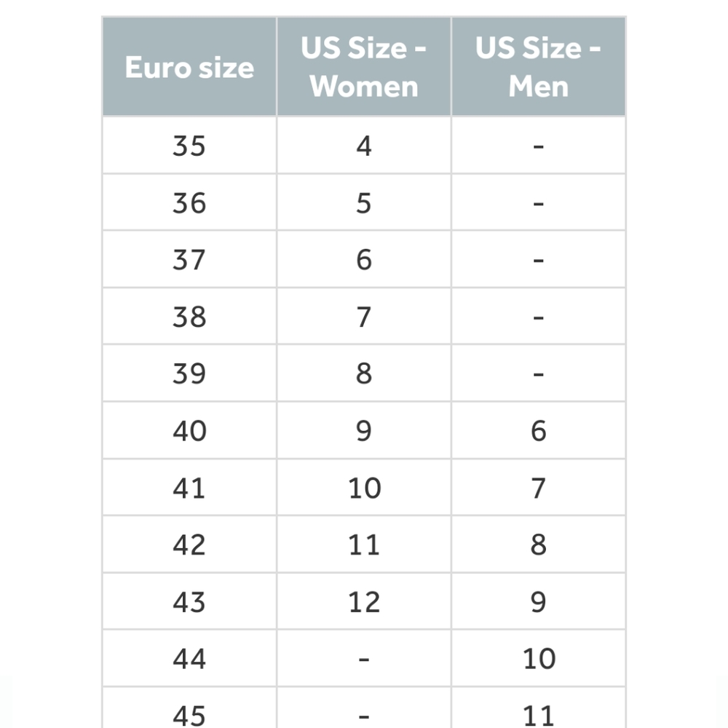Select Euro size 40 cell
The image size is (728, 728).
tap(189, 430)
